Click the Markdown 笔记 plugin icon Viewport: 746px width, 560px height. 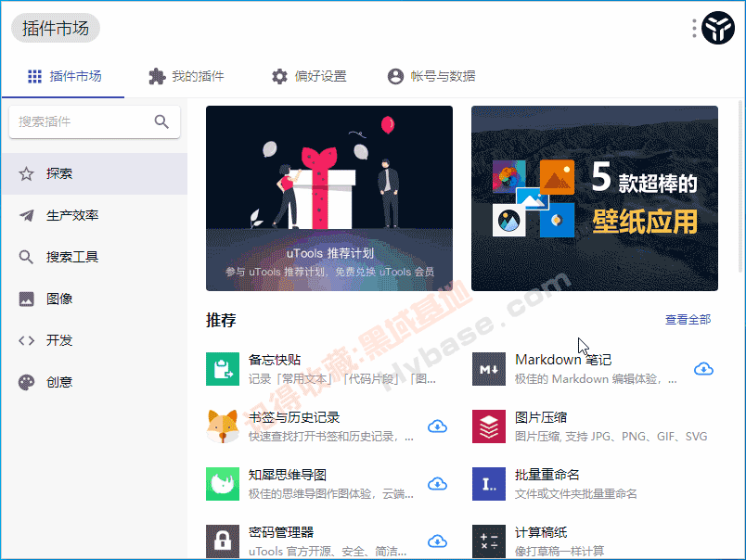[x=489, y=369]
